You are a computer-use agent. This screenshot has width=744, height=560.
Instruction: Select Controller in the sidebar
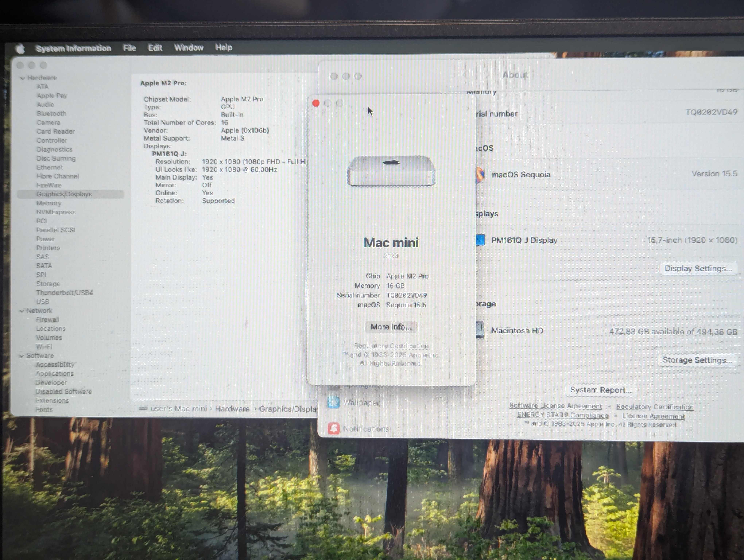tap(51, 141)
